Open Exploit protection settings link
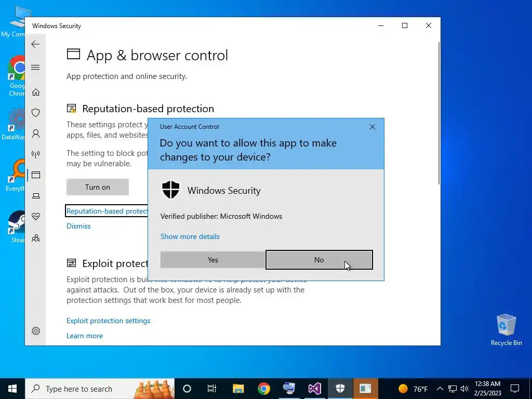 108,321
